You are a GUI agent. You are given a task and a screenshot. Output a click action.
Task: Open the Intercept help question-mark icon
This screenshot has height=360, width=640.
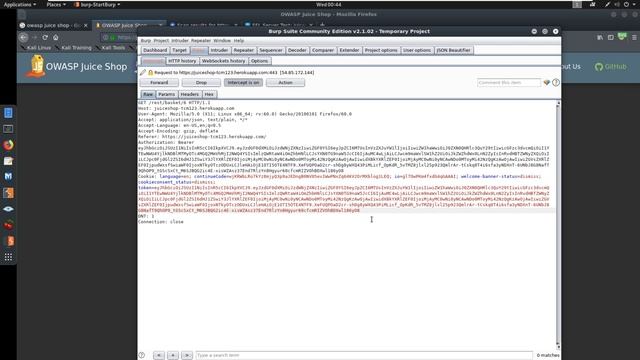(556, 82)
